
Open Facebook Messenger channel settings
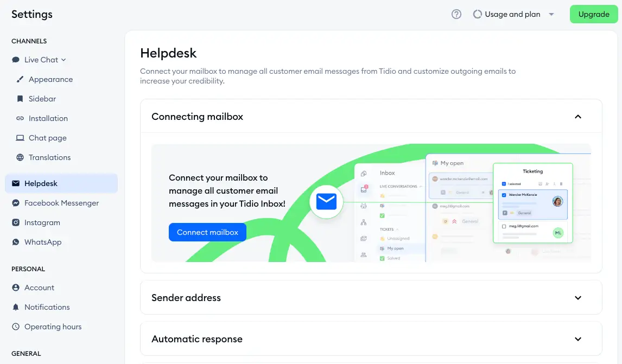(61, 203)
